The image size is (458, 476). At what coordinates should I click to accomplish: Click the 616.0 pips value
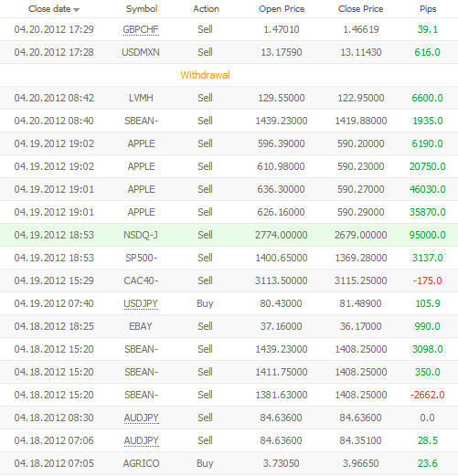(x=427, y=52)
